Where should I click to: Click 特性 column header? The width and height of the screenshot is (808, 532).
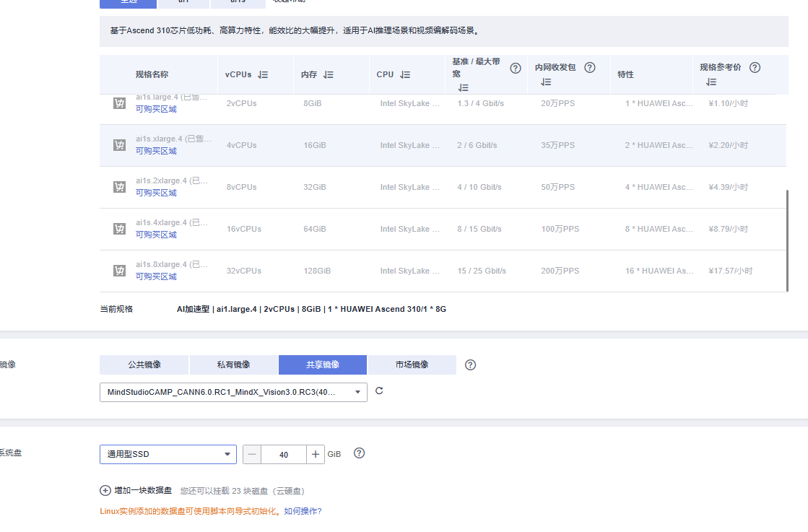tap(625, 74)
